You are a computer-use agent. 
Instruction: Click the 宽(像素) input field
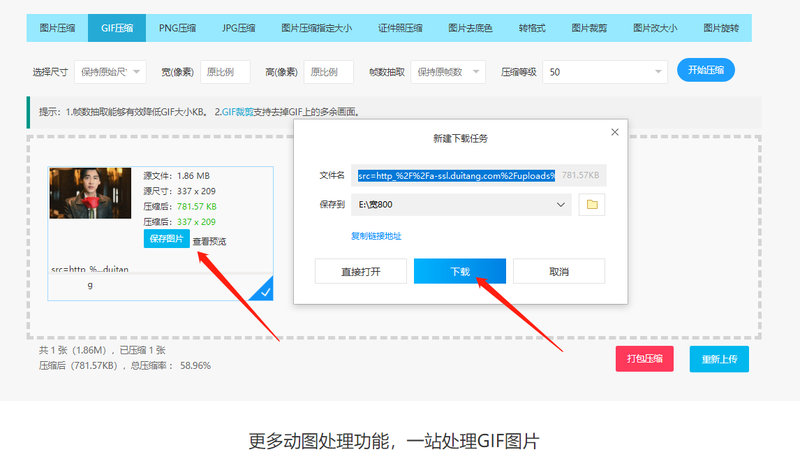pos(225,72)
